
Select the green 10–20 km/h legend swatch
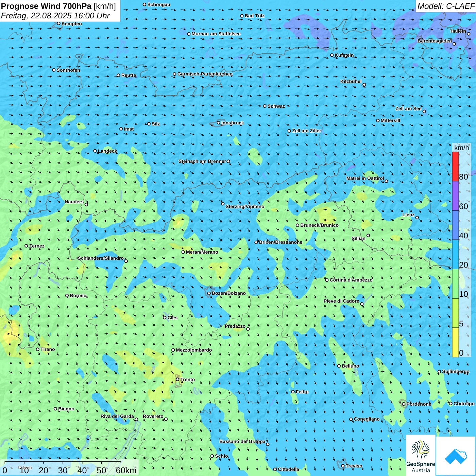455,284
